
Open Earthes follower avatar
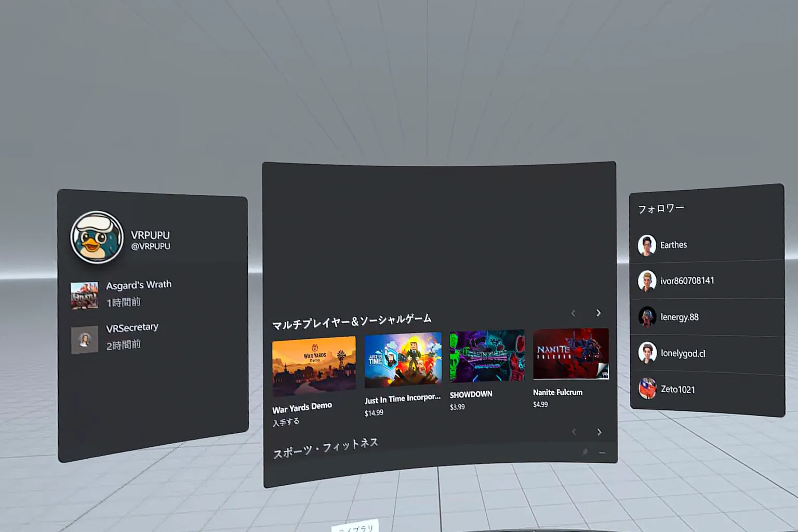[x=647, y=245]
